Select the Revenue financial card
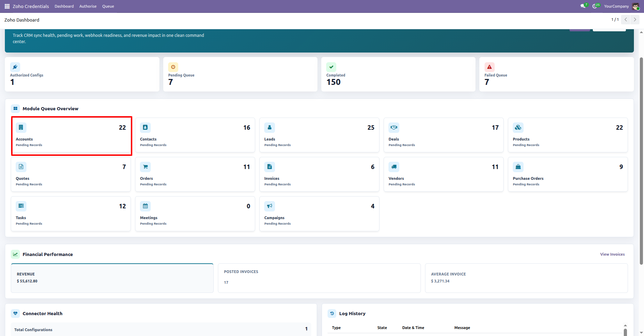The image size is (644, 336). pos(112,278)
